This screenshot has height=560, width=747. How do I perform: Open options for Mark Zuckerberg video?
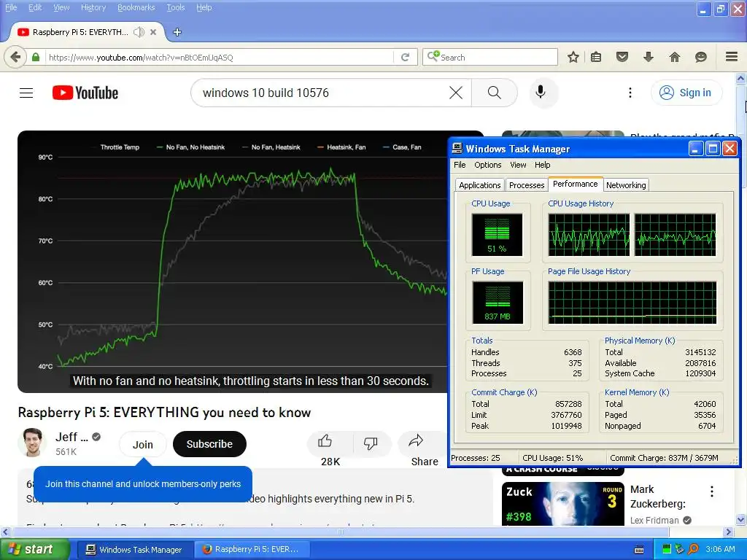pyautogui.click(x=712, y=491)
